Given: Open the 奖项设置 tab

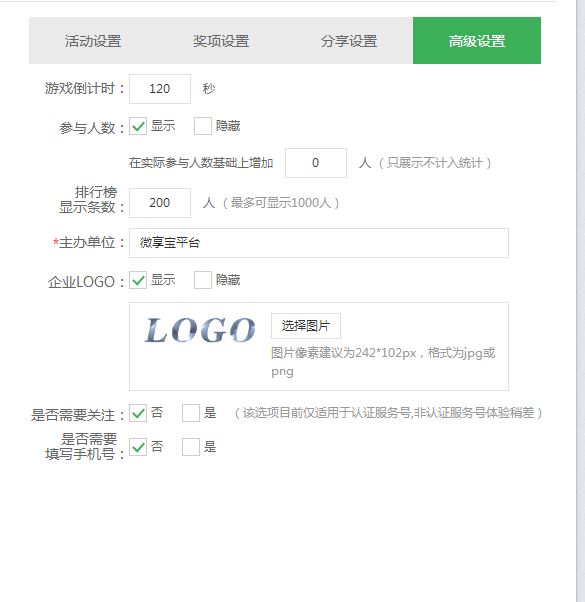Looking at the screenshot, I should (221, 41).
